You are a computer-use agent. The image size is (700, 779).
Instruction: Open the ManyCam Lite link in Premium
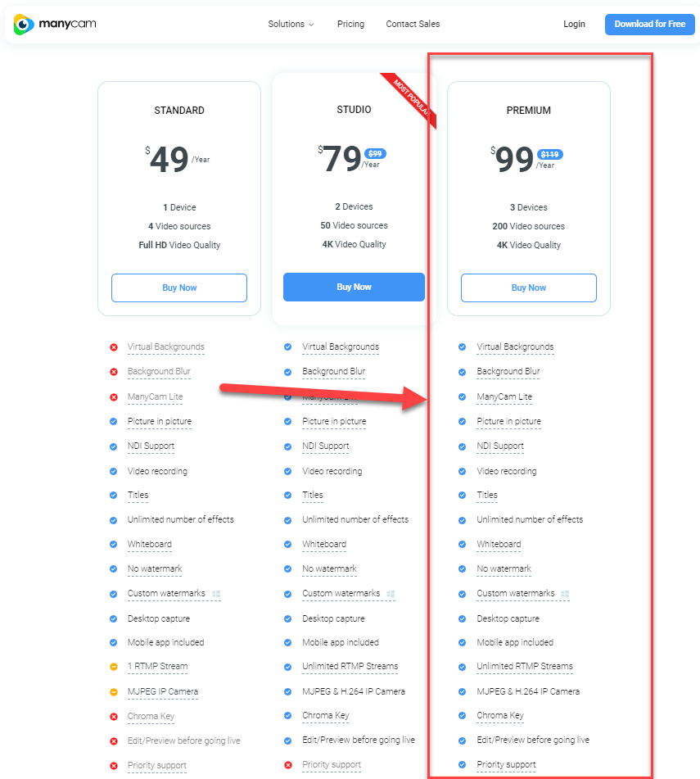click(x=505, y=396)
